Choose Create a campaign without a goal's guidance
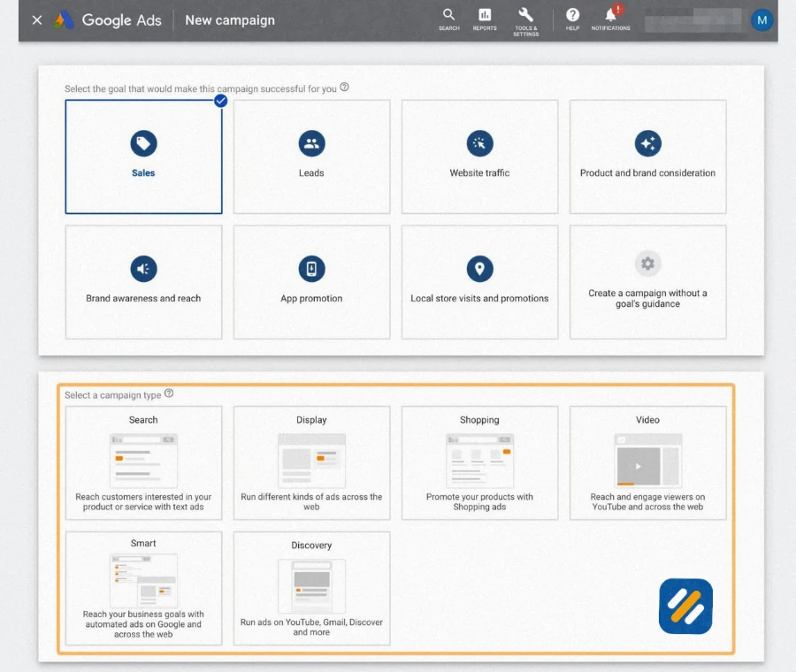Screen dimensions: 796x672 coord(647,299)
